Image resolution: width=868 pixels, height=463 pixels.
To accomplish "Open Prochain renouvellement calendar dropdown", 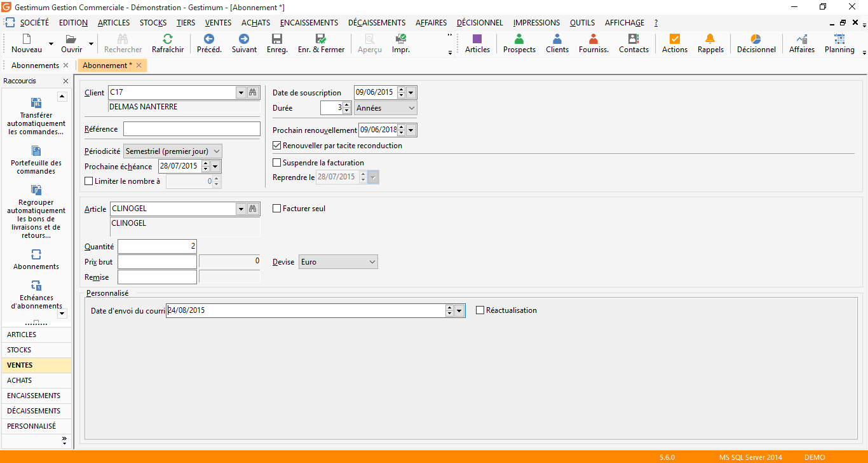I will coord(411,130).
